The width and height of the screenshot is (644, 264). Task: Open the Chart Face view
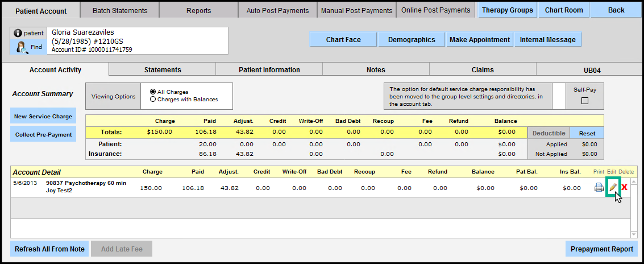343,39
